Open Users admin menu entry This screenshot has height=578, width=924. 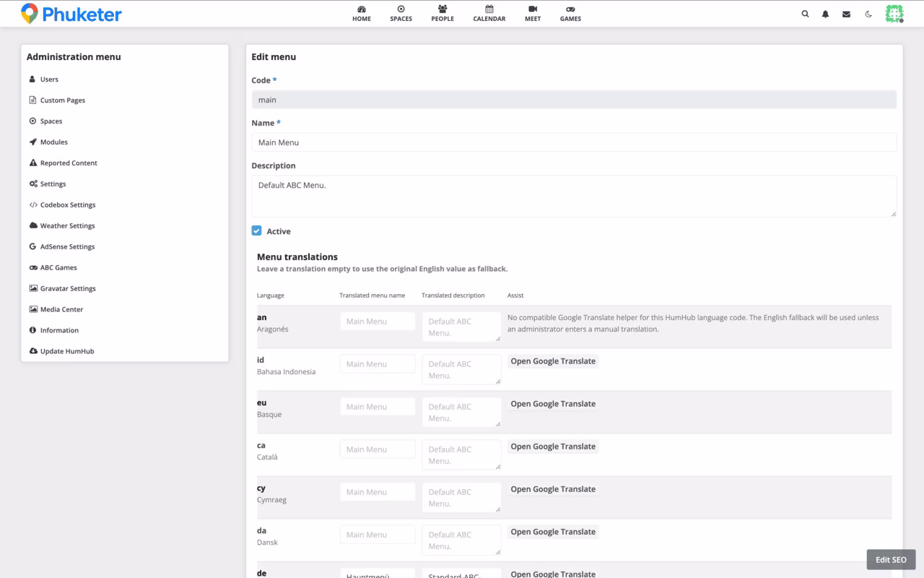125,79
